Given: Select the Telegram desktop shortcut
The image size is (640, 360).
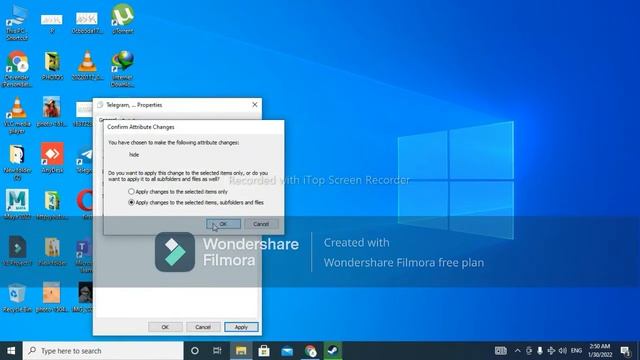Looking at the screenshot, I should [x=85, y=159].
